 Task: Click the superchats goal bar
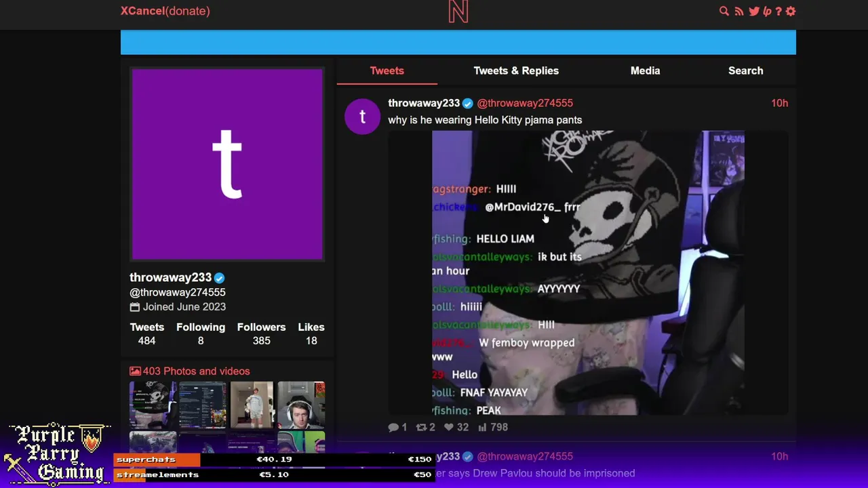[273, 460]
